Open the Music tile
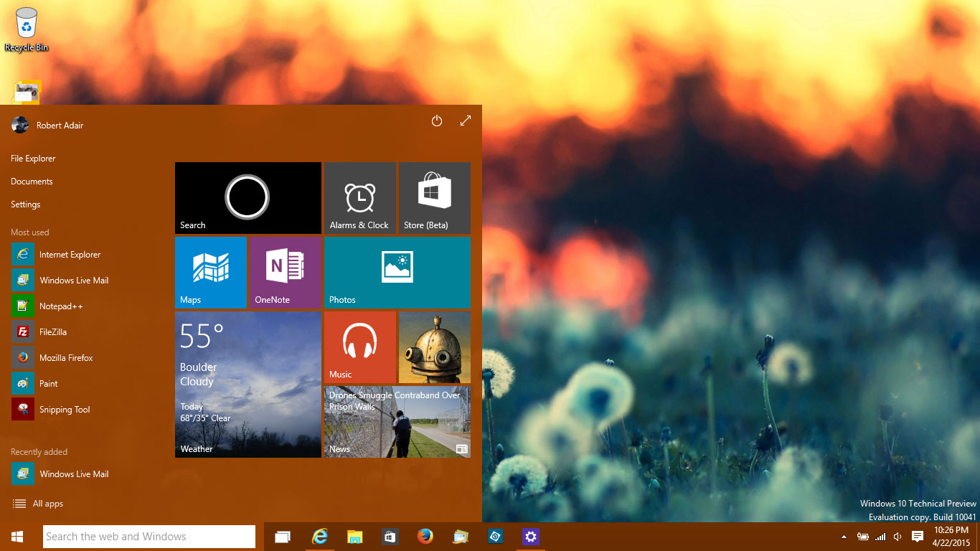Screen dimensions: 980x551 point(360,347)
